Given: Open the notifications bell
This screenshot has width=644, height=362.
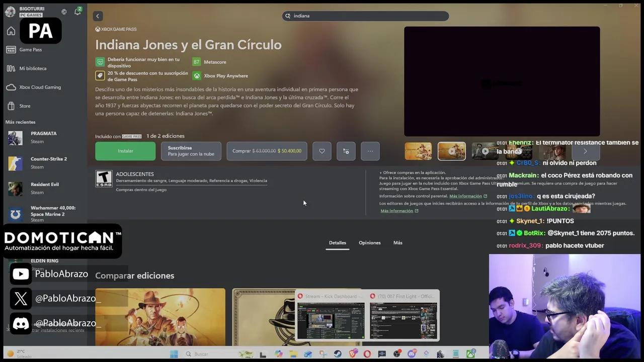Looking at the screenshot, I should [77, 12].
